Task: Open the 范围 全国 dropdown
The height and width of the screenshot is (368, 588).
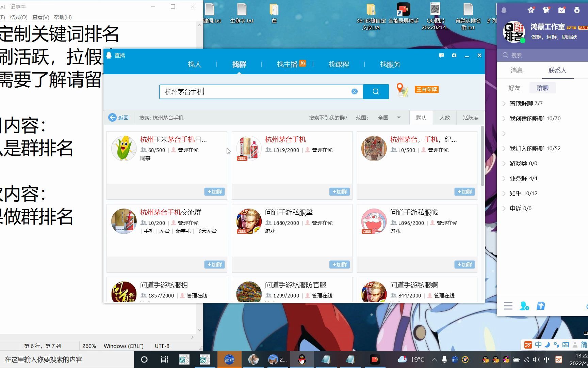Action: [389, 118]
